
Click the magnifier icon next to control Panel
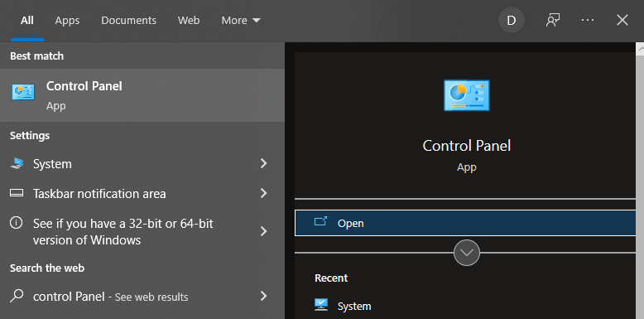pos(17,296)
